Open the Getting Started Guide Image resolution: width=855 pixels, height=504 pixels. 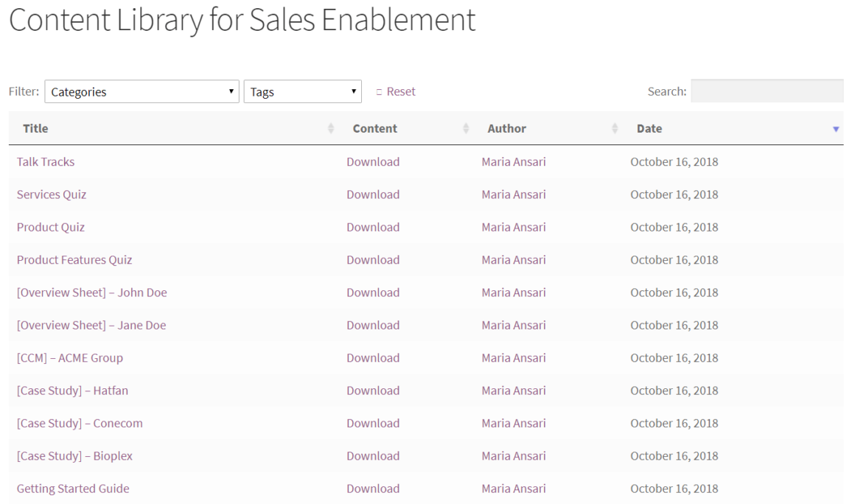[x=72, y=488]
